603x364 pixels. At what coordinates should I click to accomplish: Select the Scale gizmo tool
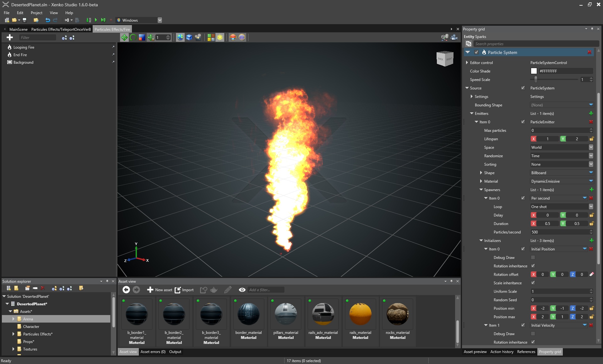[x=142, y=37]
